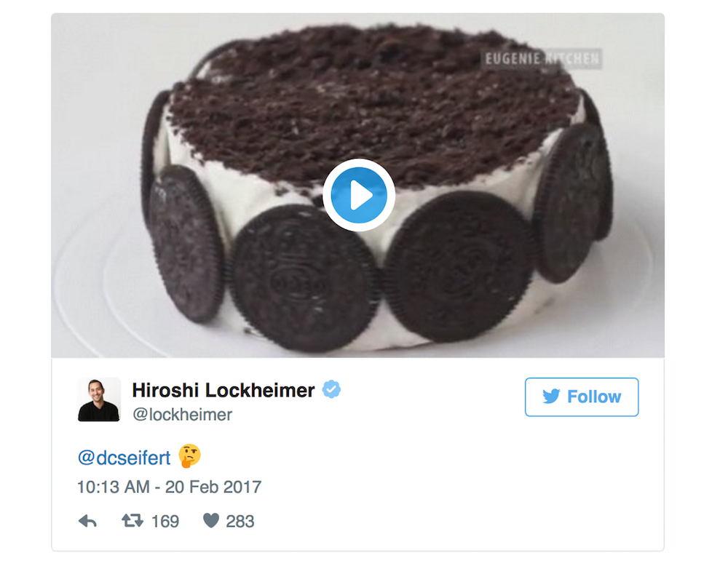Image resolution: width=728 pixels, height=561 pixels.
Task: Open Hiroshi Lockheimer's profile photo
Action: [x=99, y=399]
